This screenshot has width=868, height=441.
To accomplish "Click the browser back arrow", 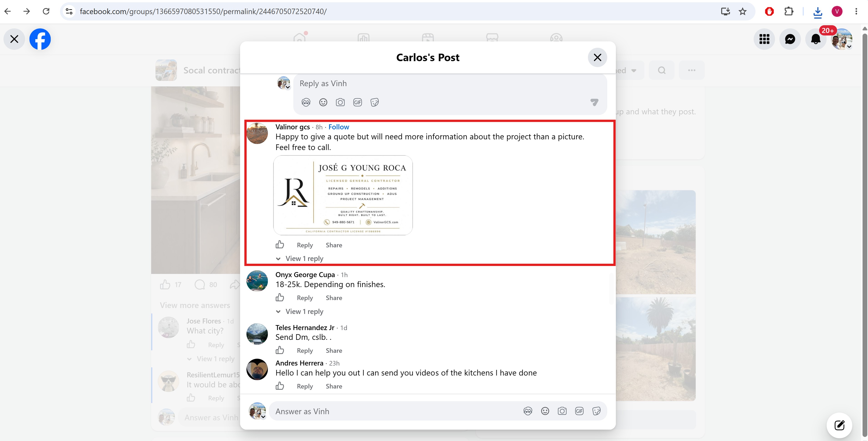I will pos(8,11).
